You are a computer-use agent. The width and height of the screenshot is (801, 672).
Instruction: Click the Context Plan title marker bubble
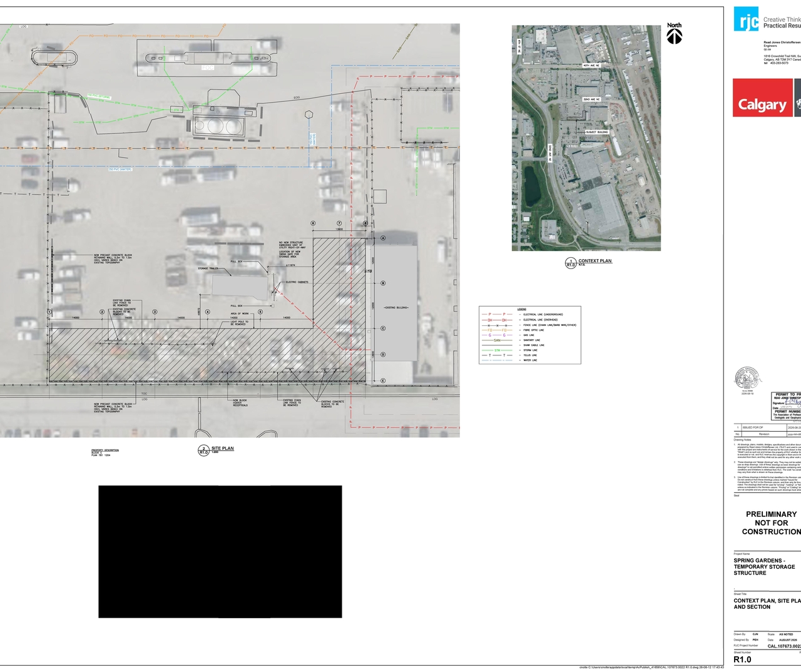(570, 263)
